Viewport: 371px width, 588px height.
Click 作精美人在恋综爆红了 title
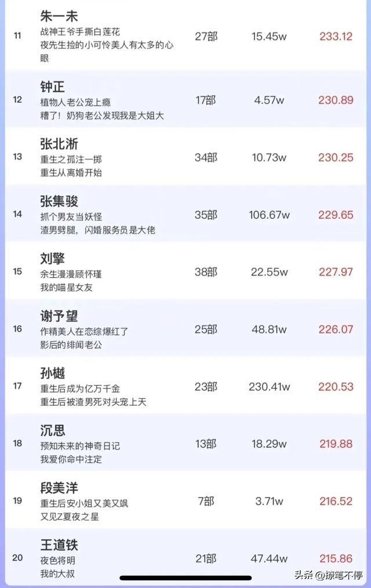pyautogui.click(x=84, y=332)
